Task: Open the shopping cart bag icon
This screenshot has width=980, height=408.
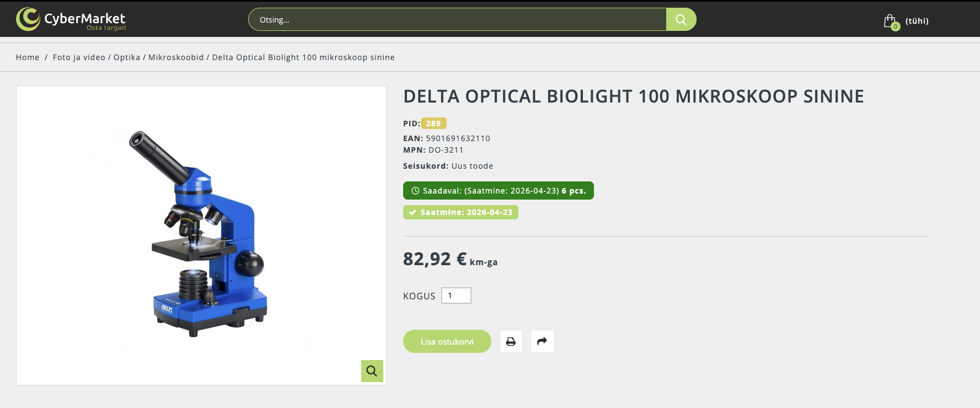Action: coord(890,22)
